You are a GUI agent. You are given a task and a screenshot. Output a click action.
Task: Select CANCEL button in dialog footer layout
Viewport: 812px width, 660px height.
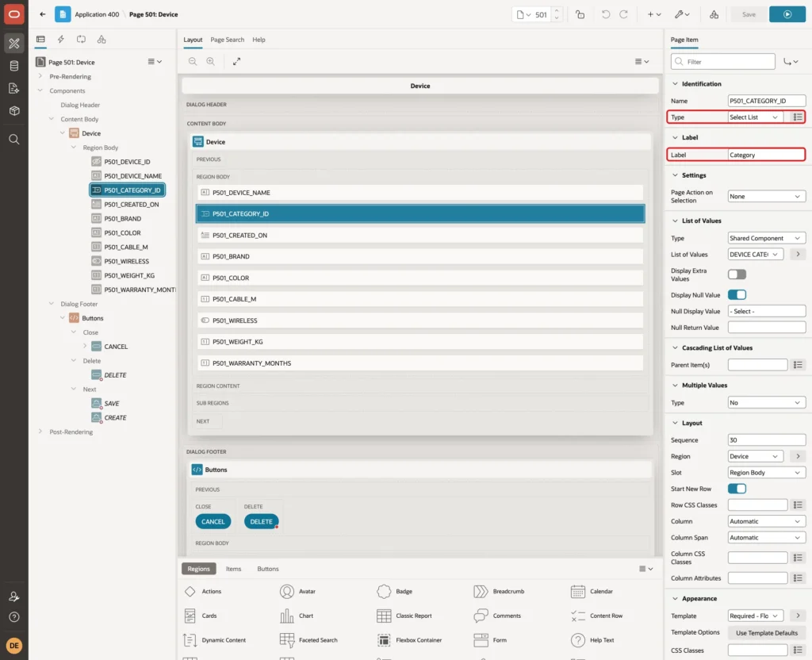(x=213, y=522)
